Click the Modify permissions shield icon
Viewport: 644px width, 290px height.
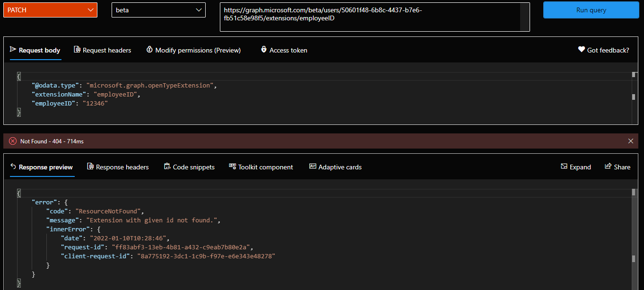pyautogui.click(x=149, y=50)
